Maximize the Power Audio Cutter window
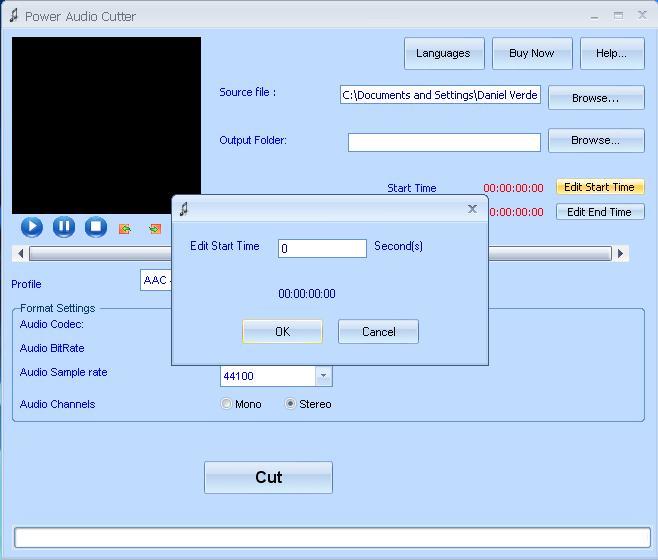This screenshot has width=658, height=560. pos(618,16)
